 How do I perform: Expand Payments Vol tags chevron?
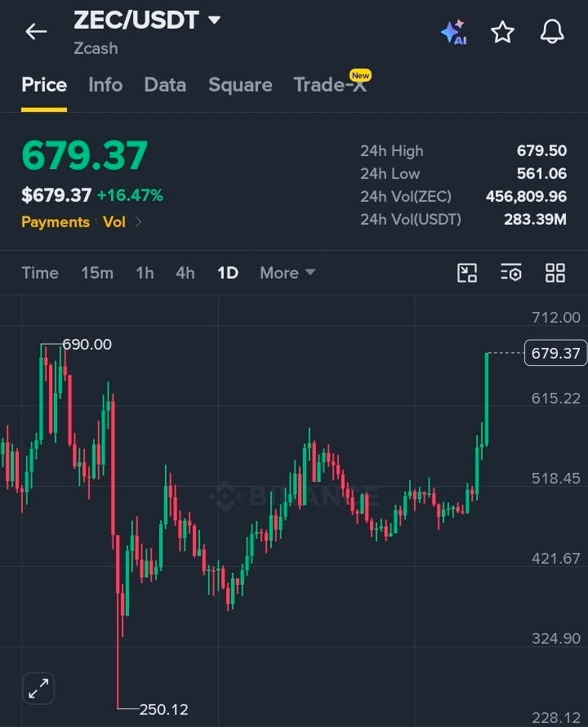click(138, 222)
